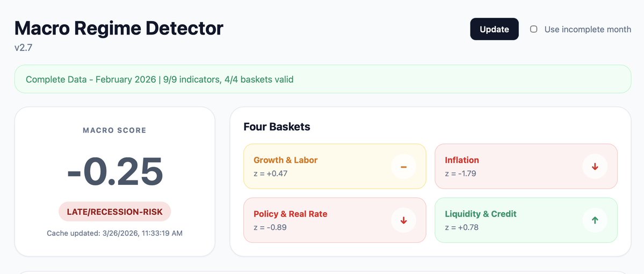This screenshot has width=644, height=274.
Task: Click the -0.25 macro score value
Action: (114, 171)
